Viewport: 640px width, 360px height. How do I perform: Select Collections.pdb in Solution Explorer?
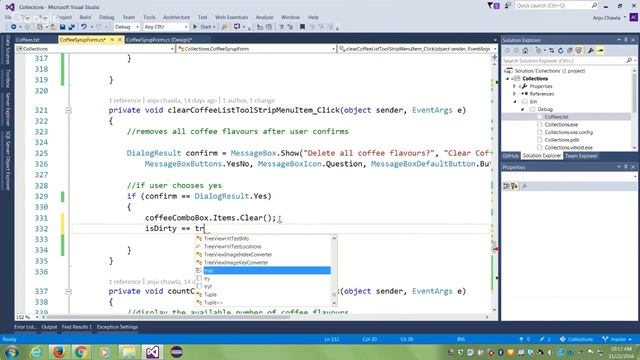[x=562, y=140]
